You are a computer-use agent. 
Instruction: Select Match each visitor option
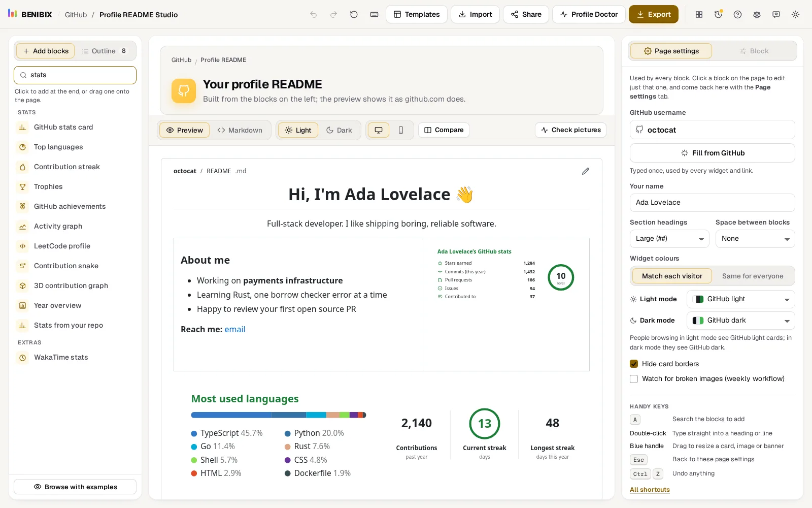click(x=672, y=276)
